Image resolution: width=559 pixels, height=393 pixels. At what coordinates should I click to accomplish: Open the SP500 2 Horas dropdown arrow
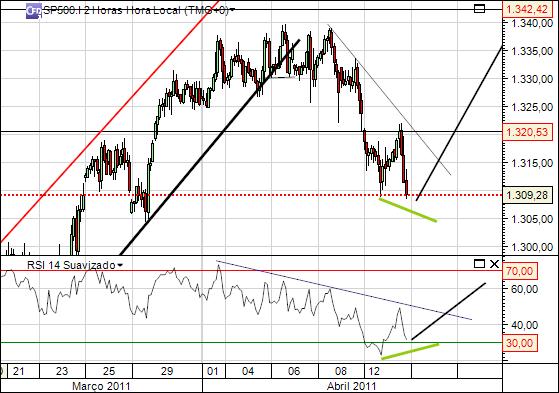(232, 10)
